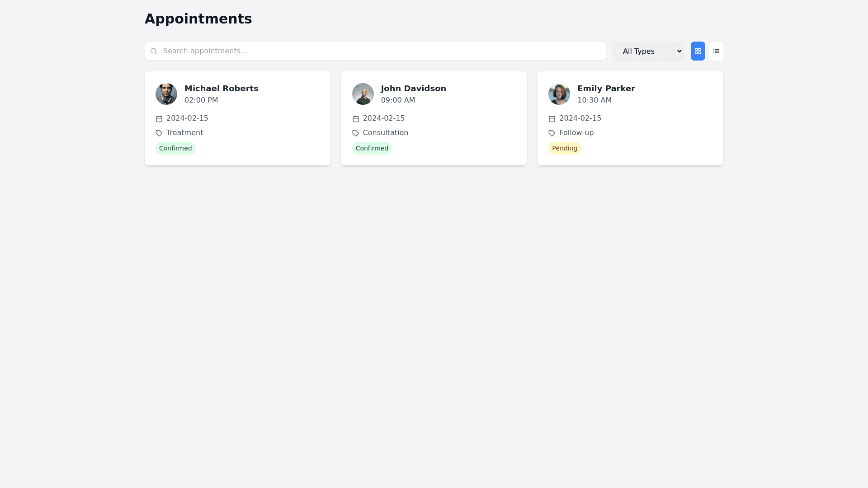Open John Davidson appointment name

coord(413,89)
